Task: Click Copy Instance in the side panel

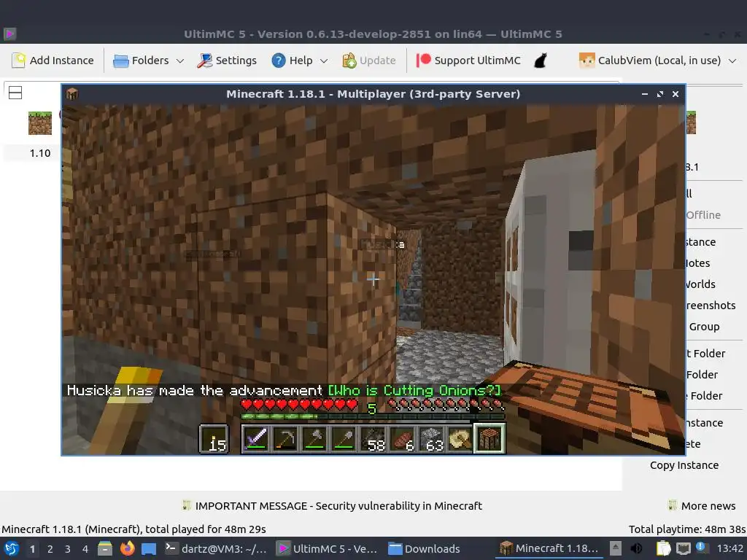Action: 684,465
